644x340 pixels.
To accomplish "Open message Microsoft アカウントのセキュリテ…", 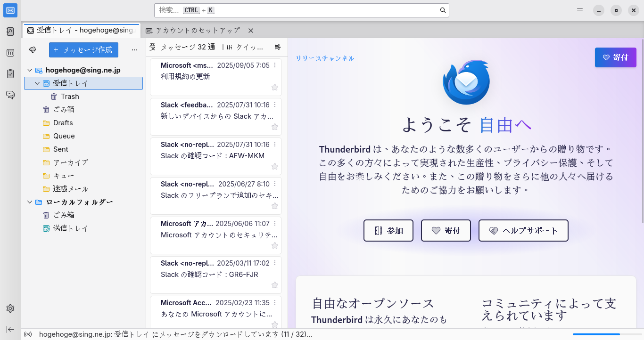I will click(x=215, y=235).
